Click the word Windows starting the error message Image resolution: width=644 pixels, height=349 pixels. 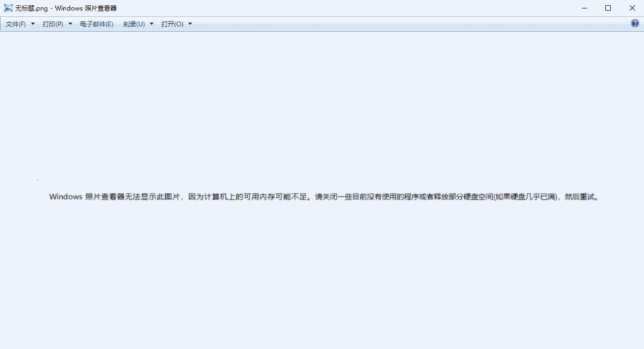(x=66, y=197)
